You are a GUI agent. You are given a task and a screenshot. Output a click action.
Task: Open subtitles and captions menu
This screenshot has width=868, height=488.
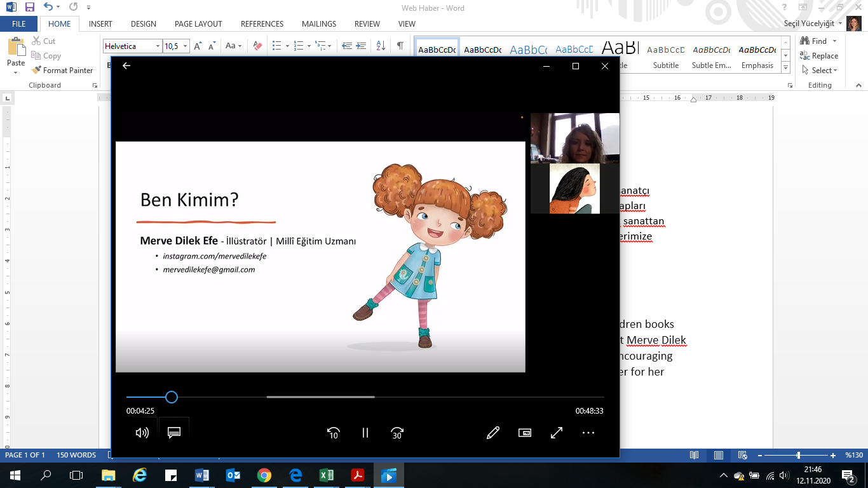tap(174, 433)
